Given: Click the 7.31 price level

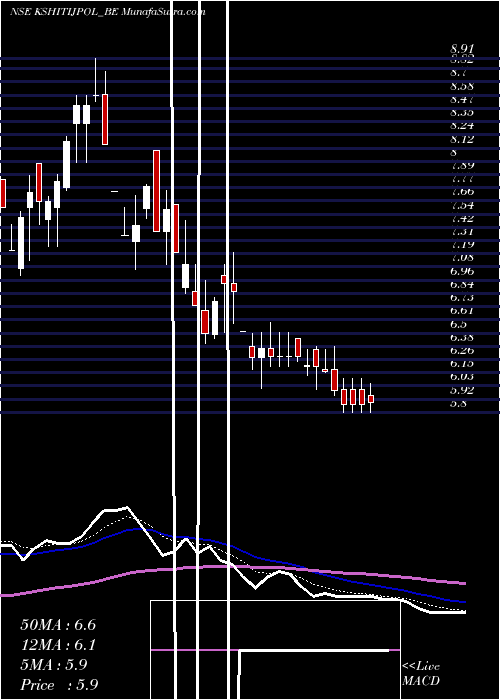Looking at the screenshot, I should 462,231.
